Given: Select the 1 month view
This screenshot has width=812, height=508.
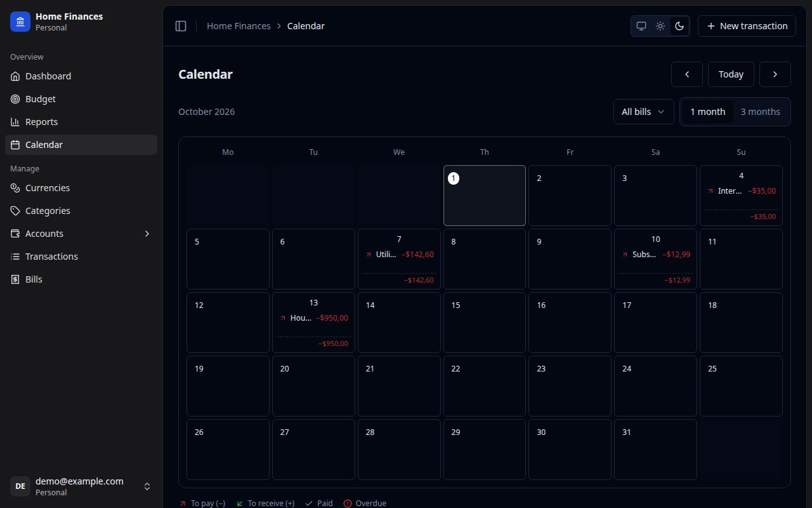Looking at the screenshot, I should [x=707, y=112].
